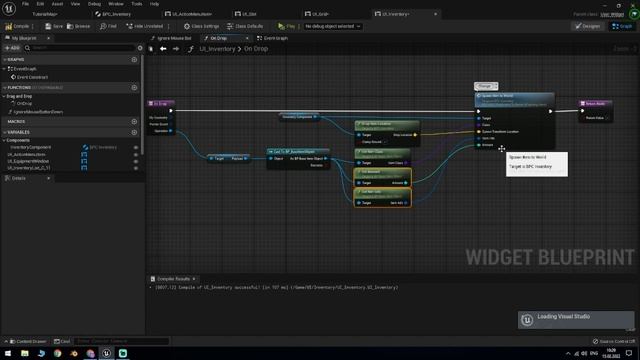Toggle the last variable's visibility eye
The width and height of the screenshot is (640, 360).
136,168
